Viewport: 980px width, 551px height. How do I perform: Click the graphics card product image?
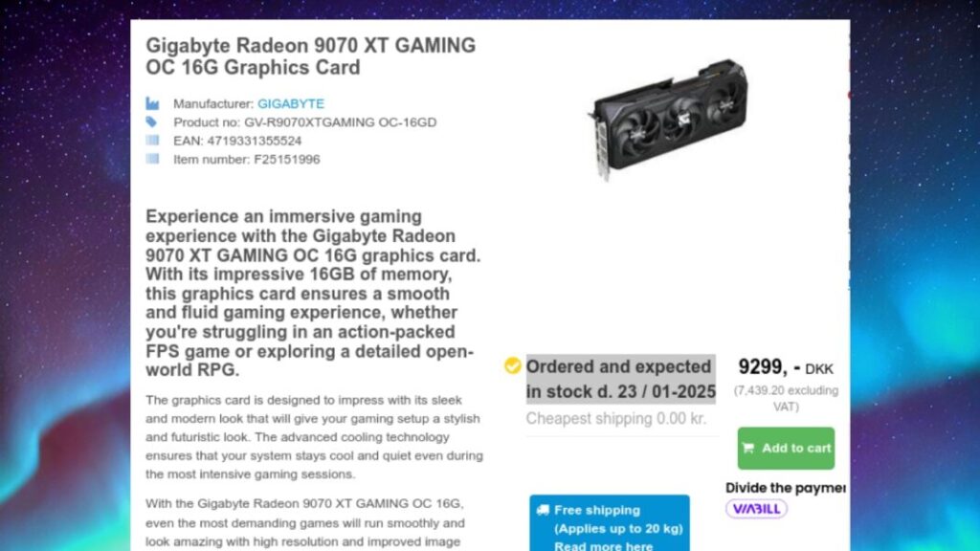point(668,119)
